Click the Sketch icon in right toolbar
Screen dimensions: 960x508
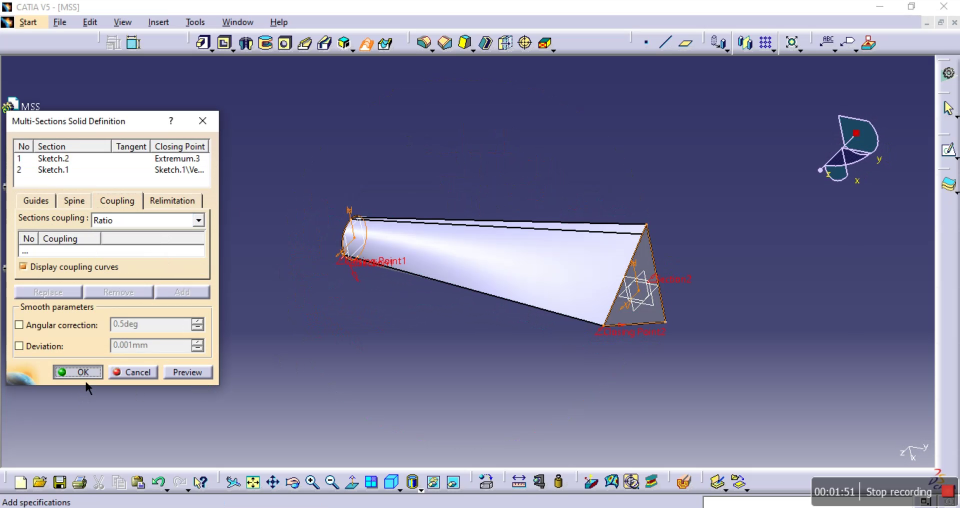pos(948,150)
